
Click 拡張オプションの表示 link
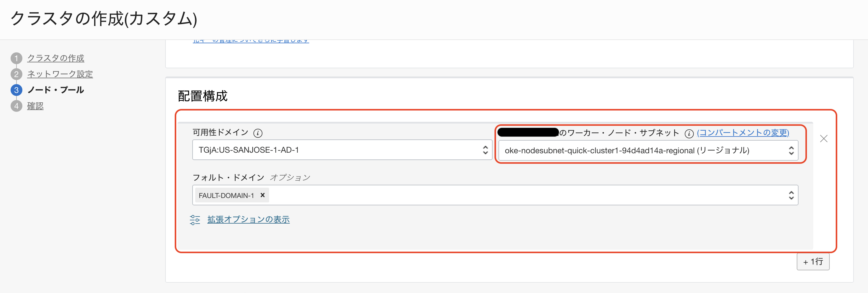click(248, 219)
